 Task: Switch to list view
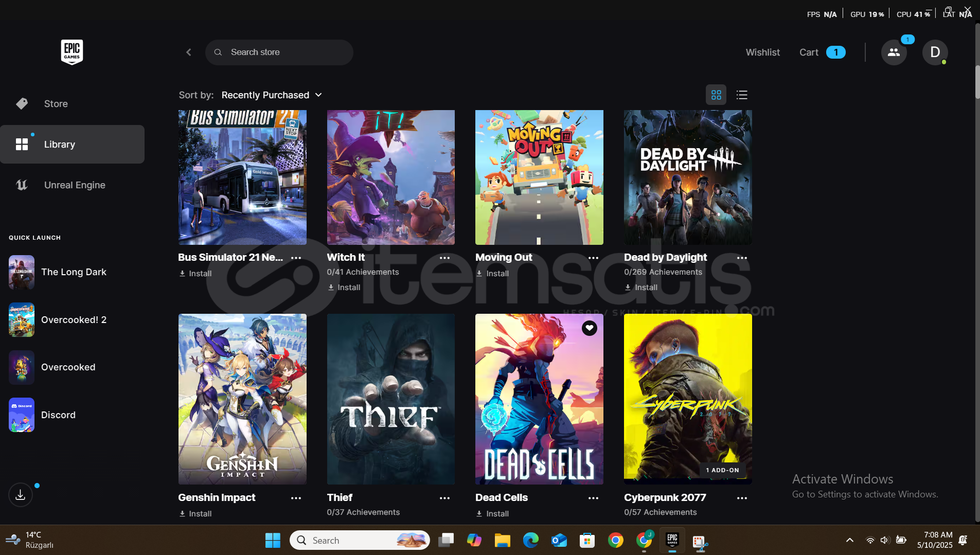(742, 95)
